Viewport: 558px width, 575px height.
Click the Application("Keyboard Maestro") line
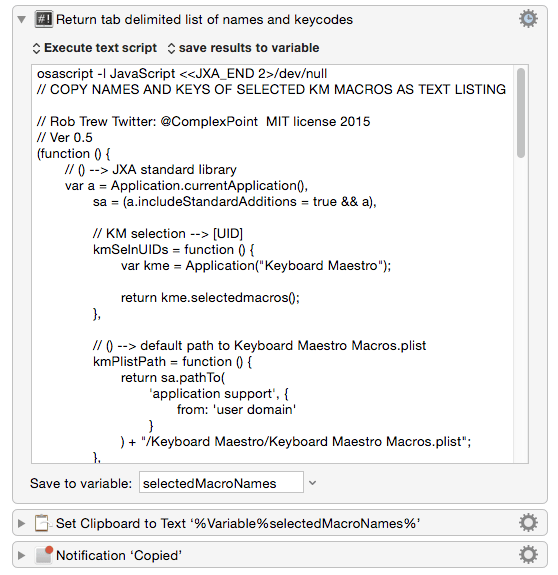(256, 265)
